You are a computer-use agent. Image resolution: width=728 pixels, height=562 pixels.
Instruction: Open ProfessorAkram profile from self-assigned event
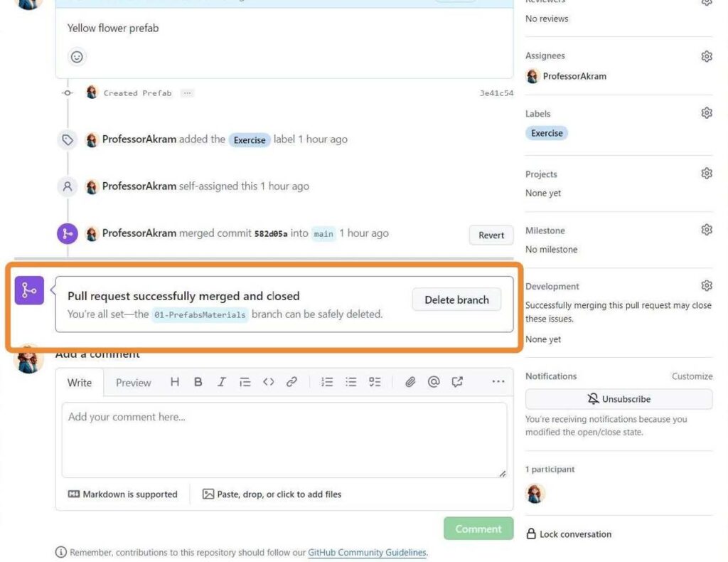click(x=139, y=186)
